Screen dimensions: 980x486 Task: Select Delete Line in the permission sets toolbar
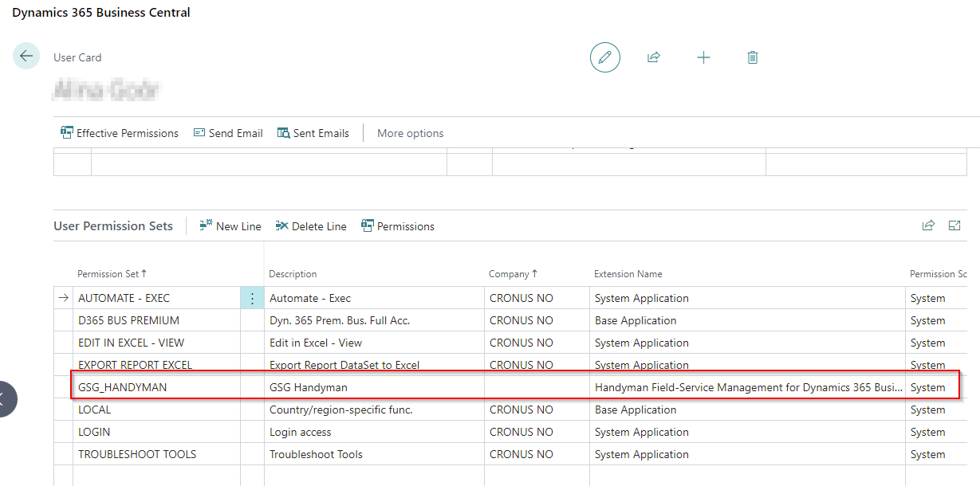(x=311, y=225)
